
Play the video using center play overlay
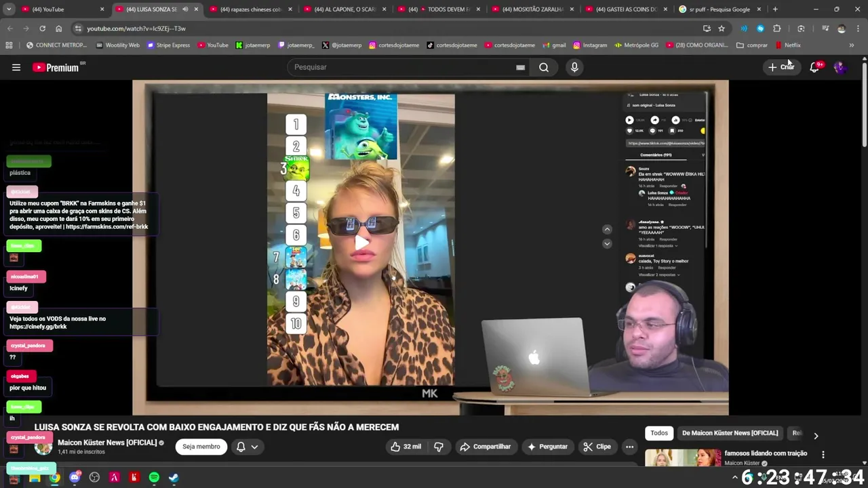point(361,243)
